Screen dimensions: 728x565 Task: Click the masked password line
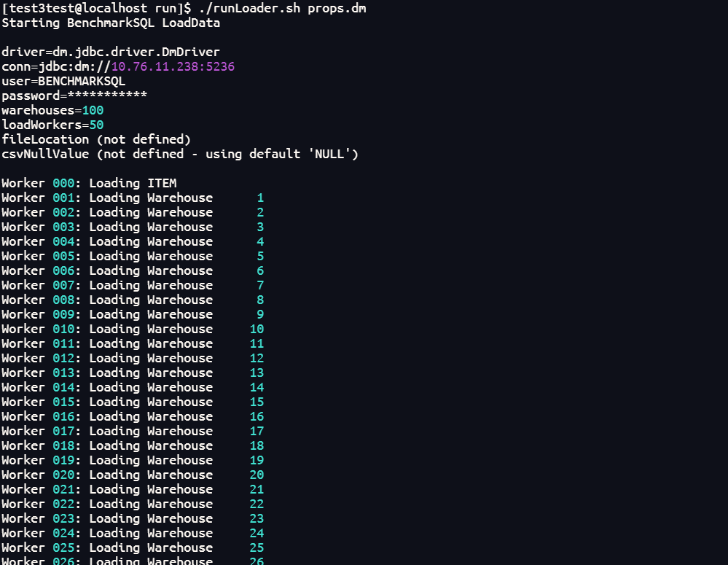[x=74, y=96]
